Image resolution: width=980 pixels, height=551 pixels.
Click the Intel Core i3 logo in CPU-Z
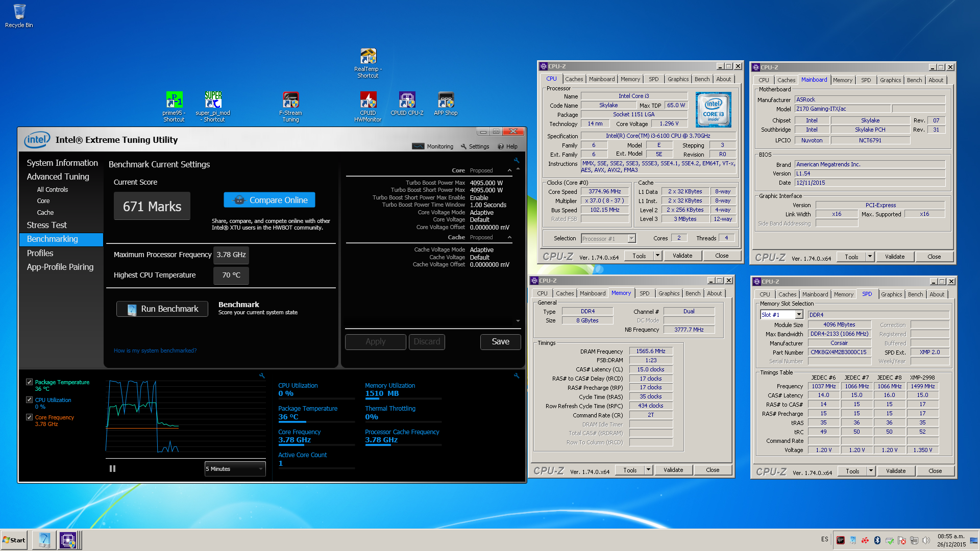tap(713, 109)
